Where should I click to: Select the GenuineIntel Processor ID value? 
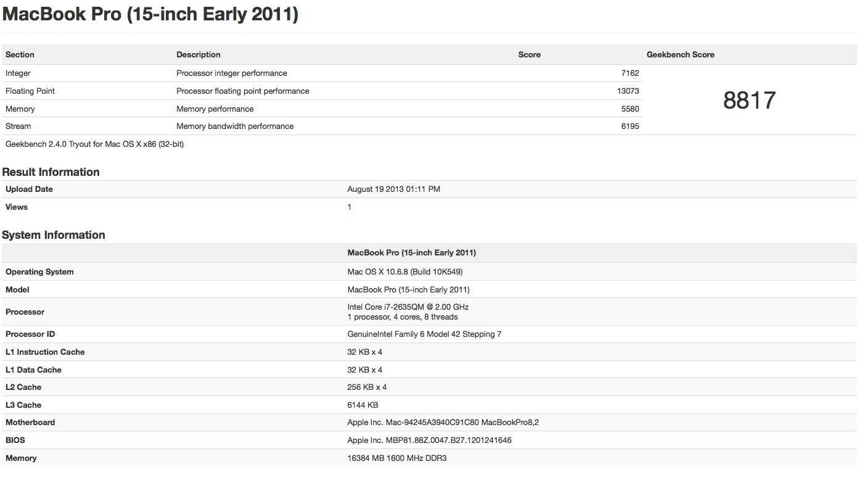pyautogui.click(x=424, y=334)
